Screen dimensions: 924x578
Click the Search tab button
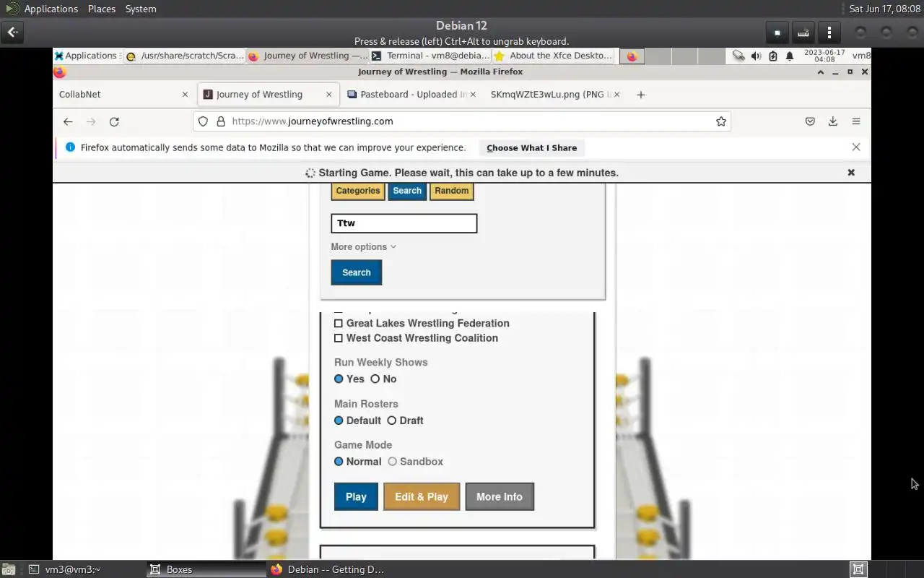point(407,191)
